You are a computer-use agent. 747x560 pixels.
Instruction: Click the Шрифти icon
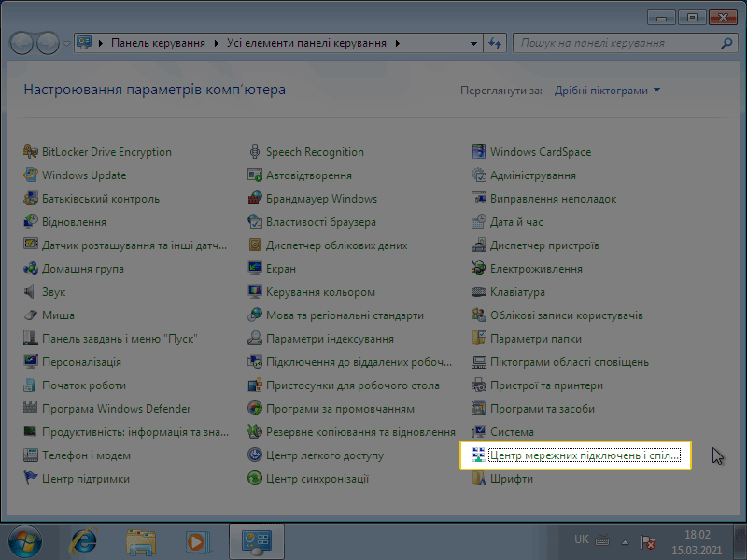tap(479, 478)
